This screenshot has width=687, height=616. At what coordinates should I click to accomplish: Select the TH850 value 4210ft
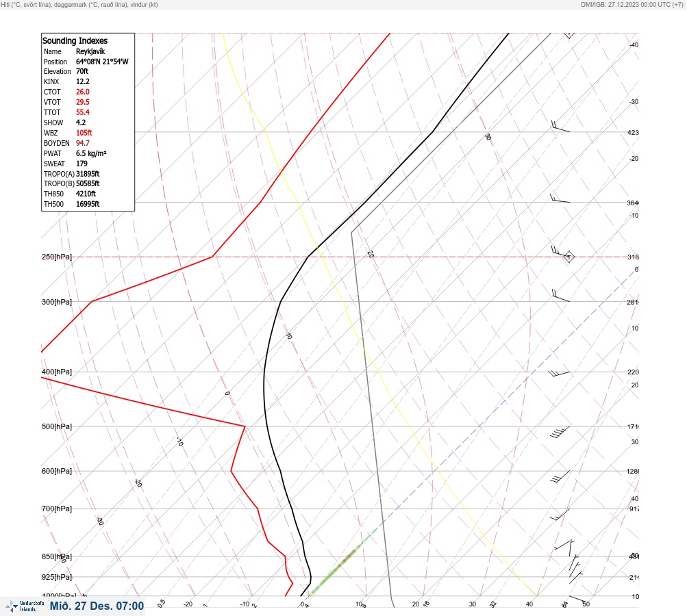click(x=86, y=194)
